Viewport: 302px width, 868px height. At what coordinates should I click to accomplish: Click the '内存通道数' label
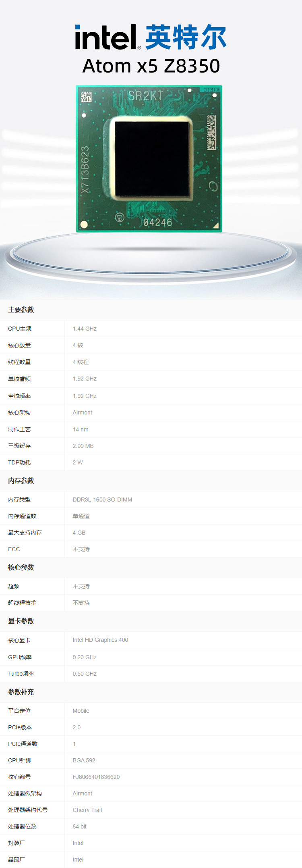22,516
